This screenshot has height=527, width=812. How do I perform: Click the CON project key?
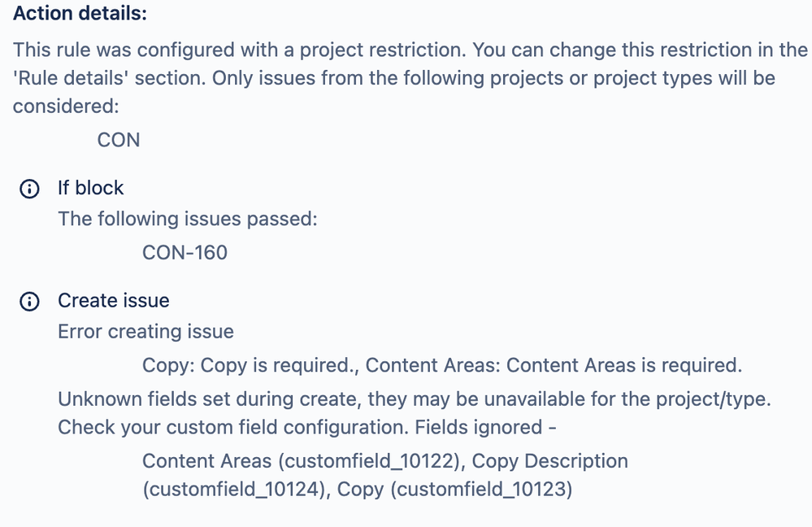coord(119,141)
